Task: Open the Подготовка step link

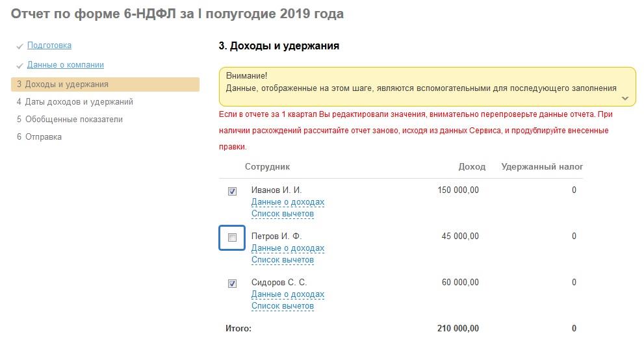Action: pyautogui.click(x=49, y=45)
